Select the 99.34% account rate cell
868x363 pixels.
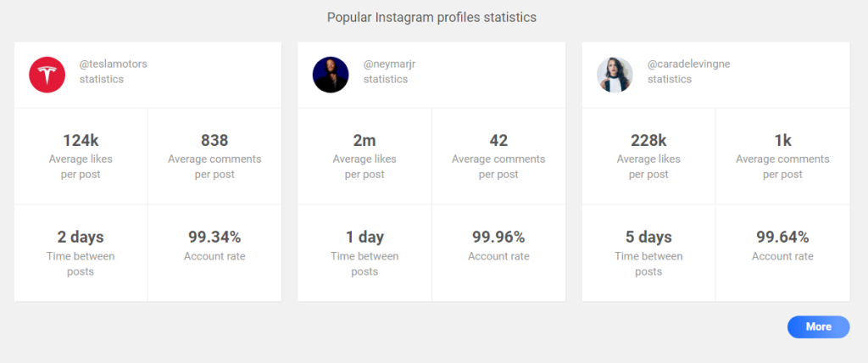(214, 254)
